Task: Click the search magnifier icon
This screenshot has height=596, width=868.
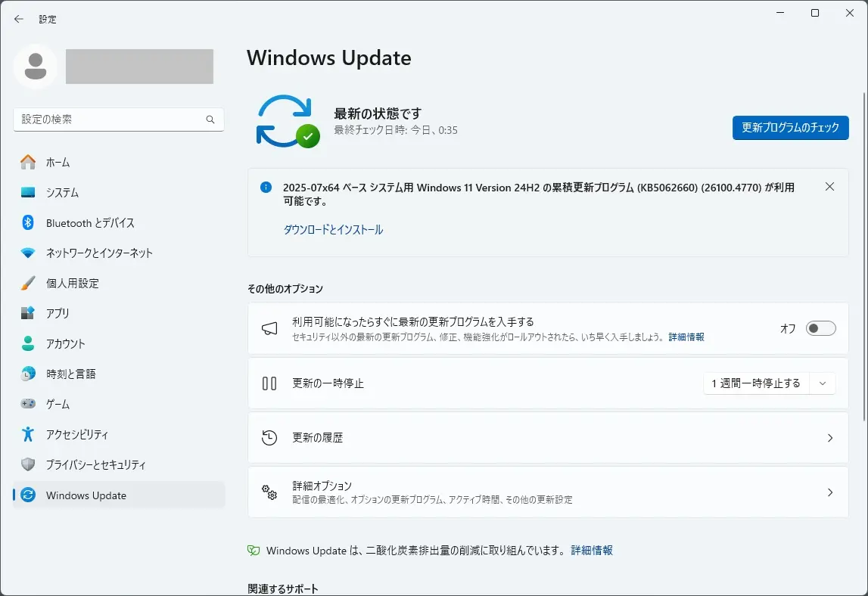Action: 210,120
